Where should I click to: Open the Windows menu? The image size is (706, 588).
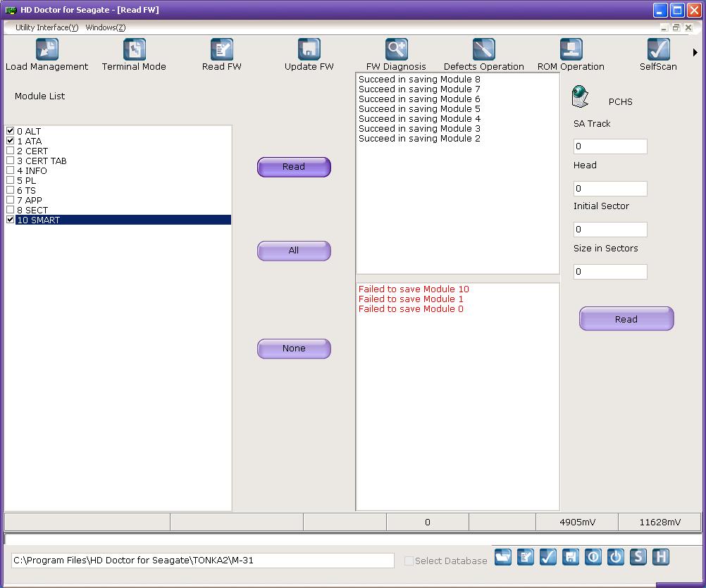tap(106, 27)
